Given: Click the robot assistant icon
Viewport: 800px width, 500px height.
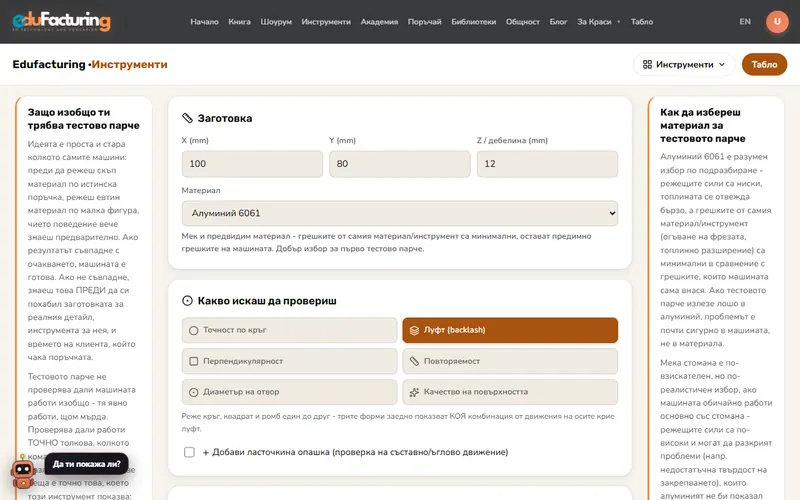Looking at the screenshot, I should (x=23, y=472).
